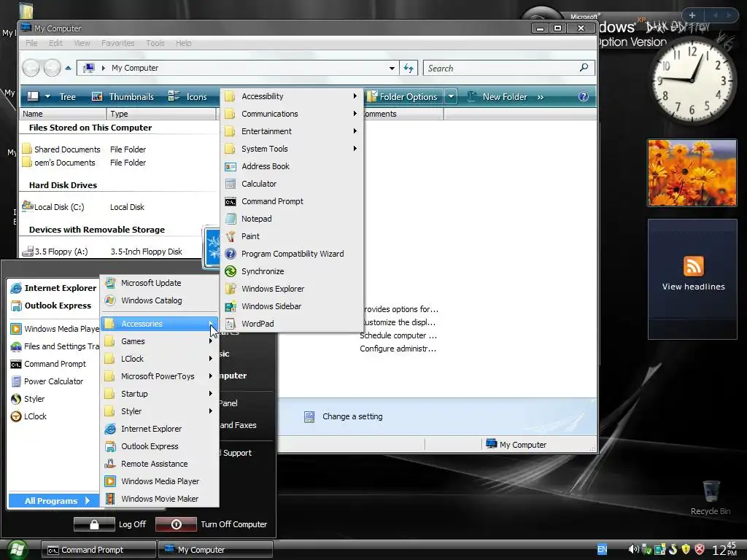Click New Folder in toolbar

[x=498, y=97]
